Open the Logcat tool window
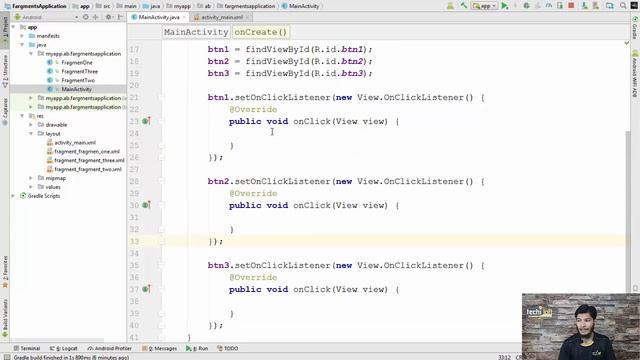The width and height of the screenshot is (640, 360). click(x=63, y=349)
